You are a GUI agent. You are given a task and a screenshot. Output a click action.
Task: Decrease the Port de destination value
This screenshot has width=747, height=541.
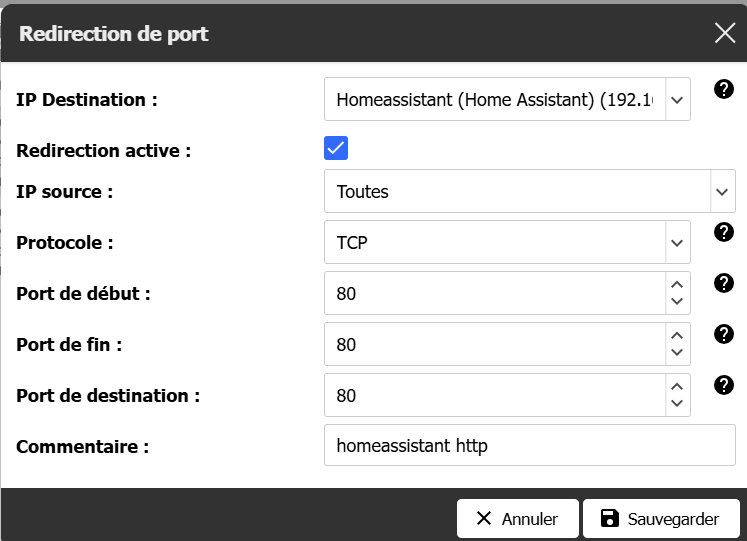pyautogui.click(x=677, y=403)
